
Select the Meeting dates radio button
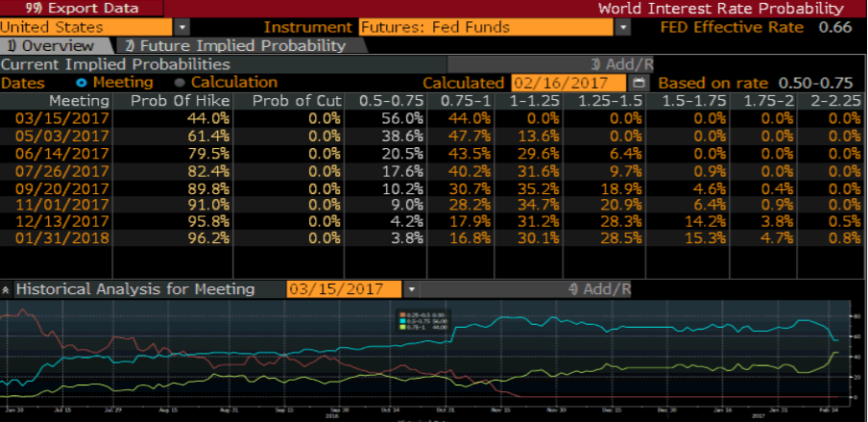coord(83,83)
